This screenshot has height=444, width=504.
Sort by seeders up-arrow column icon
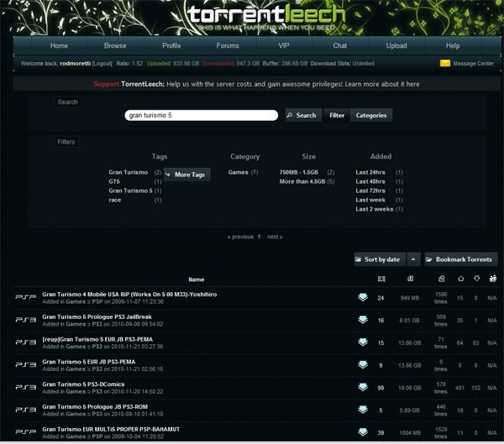coord(460,279)
